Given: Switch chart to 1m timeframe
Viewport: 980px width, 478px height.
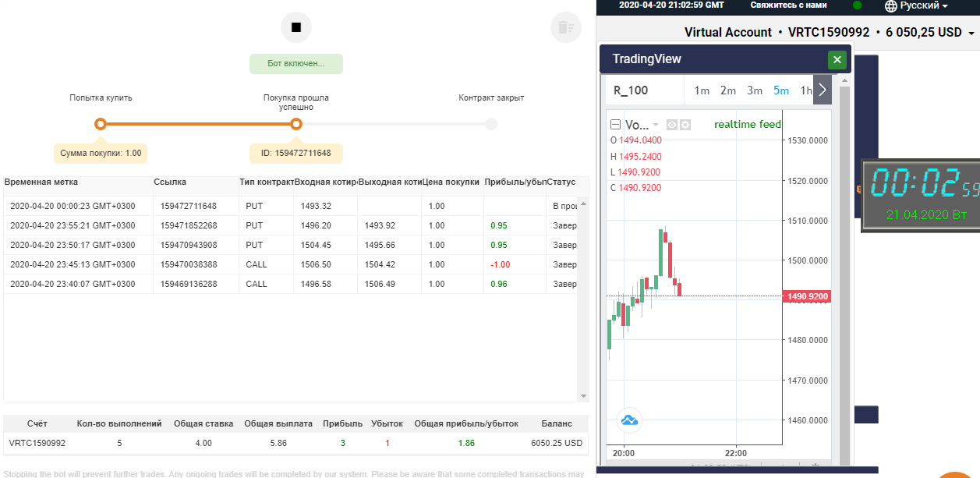Looking at the screenshot, I should point(700,90).
